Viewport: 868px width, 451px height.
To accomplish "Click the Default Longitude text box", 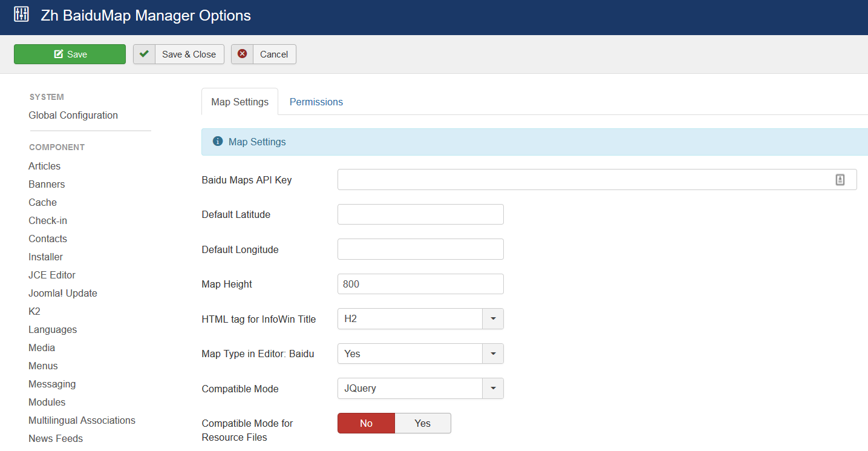I will point(420,249).
